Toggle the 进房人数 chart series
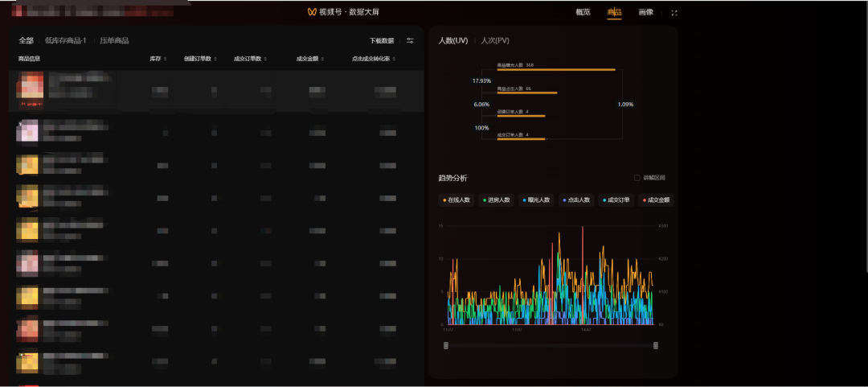 coord(497,200)
